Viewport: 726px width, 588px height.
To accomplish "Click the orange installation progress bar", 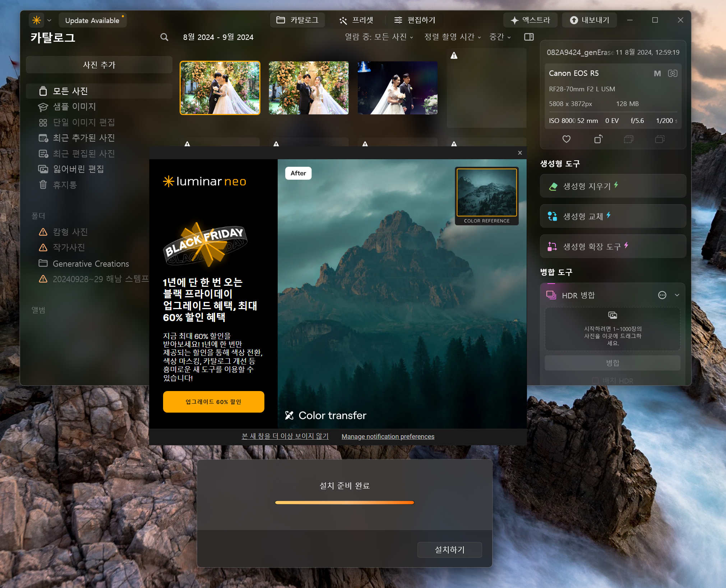I will pyautogui.click(x=344, y=502).
